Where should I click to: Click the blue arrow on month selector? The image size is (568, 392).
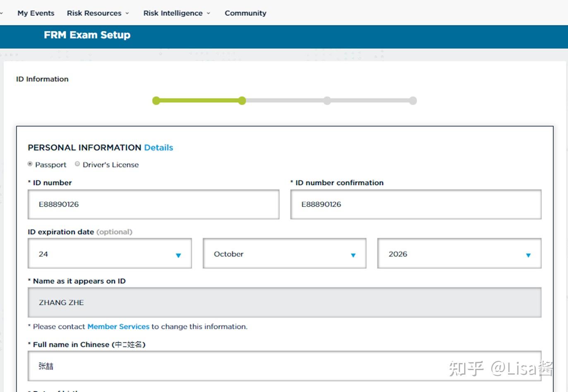coord(353,255)
